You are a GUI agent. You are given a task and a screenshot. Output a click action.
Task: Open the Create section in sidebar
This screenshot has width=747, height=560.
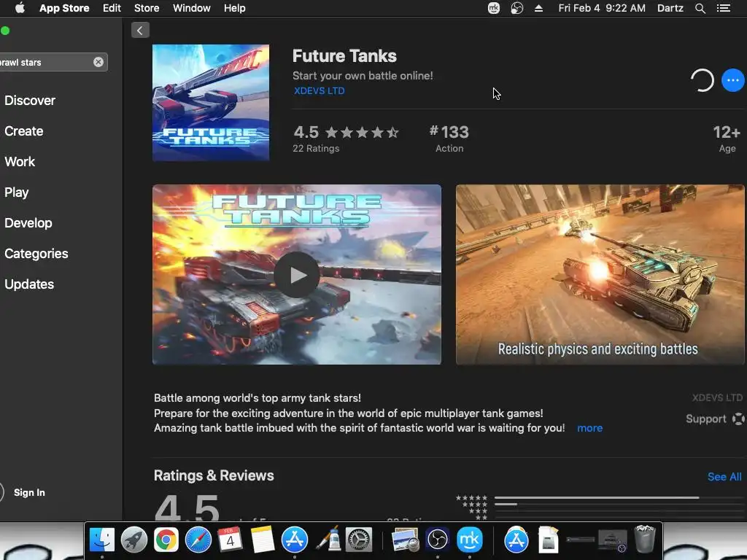[24, 131]
